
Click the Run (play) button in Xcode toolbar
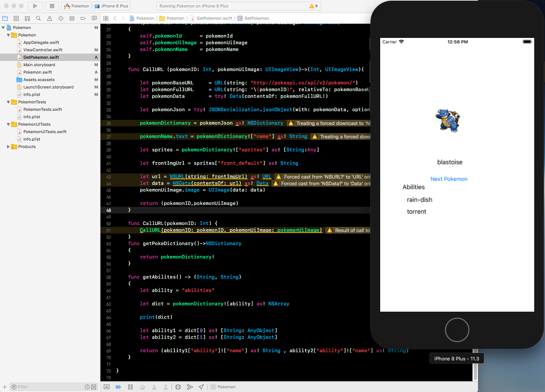click(35, 6)
